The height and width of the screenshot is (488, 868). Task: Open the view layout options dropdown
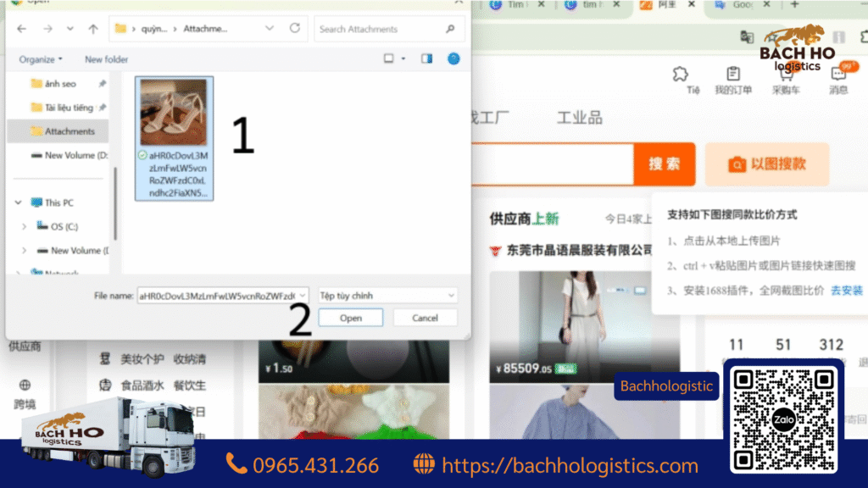[x=403, y=59]
